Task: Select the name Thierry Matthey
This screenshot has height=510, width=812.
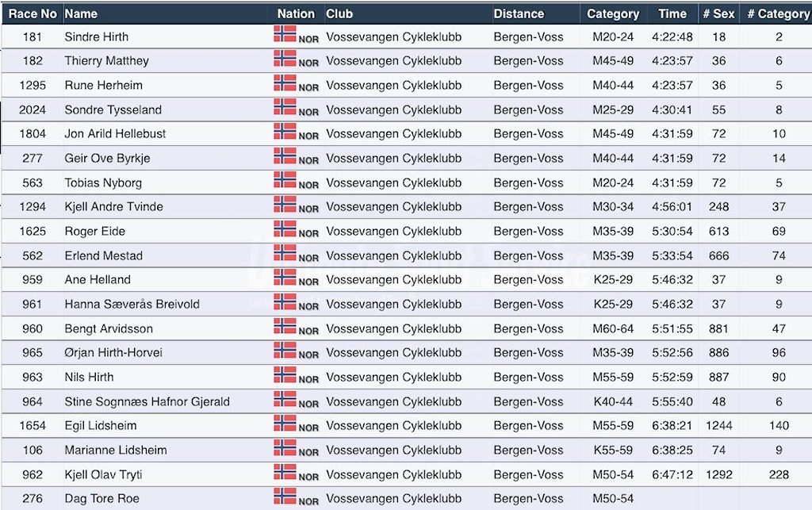Action: click(x=107, y=61)
